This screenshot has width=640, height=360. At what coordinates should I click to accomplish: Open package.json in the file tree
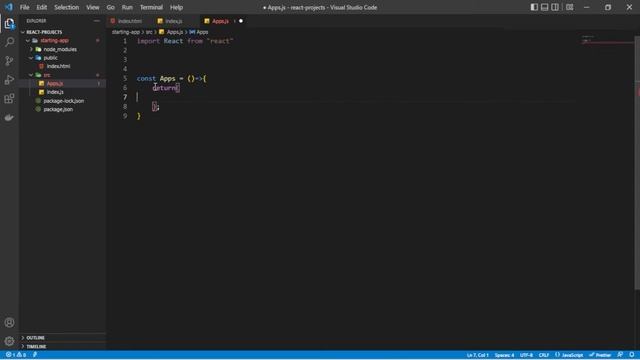coord(58,109)
